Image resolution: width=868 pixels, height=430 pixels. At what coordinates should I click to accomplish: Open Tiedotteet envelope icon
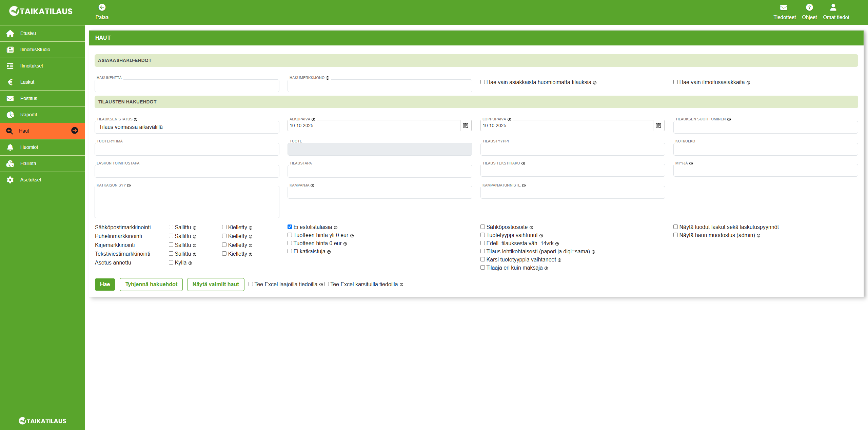[784, 7]
